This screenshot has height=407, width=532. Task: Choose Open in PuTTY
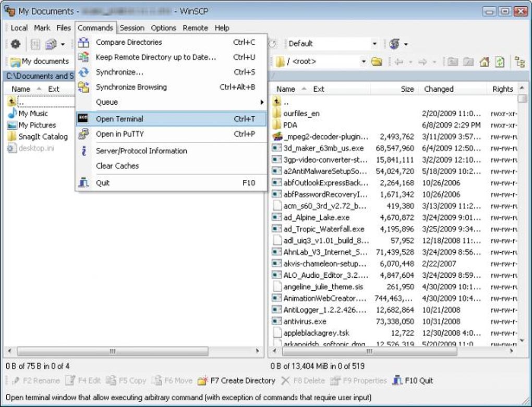[171, 134]
